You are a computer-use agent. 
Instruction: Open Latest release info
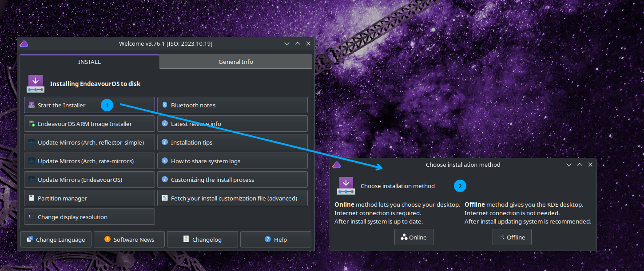[232, 124]
